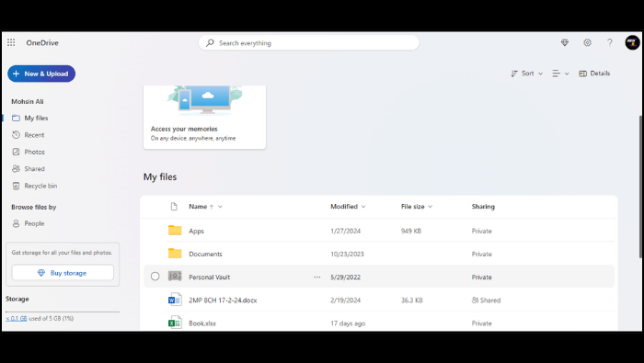
Task: Open the app launcher grid icon
Action: pos(11,42)
